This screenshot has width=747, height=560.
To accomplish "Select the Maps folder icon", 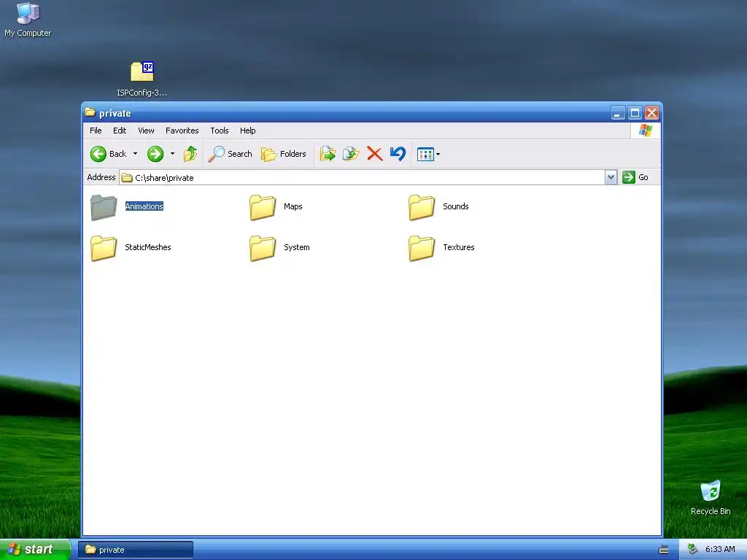I will (x=263, y=207).
